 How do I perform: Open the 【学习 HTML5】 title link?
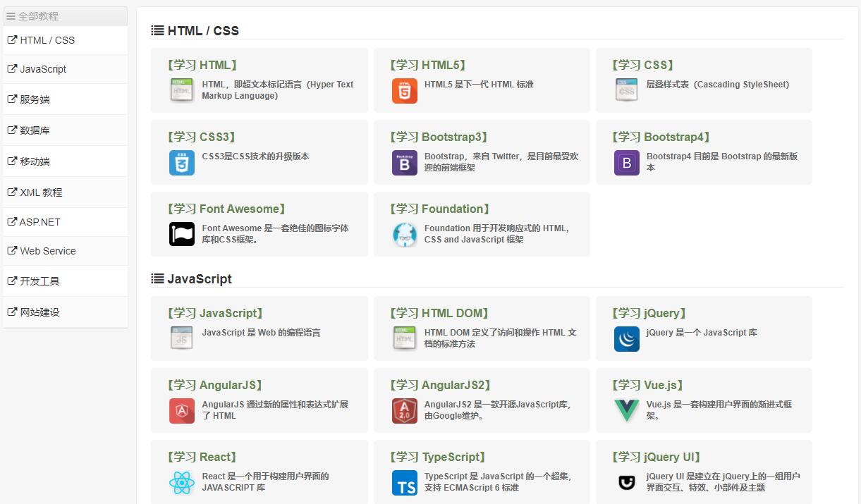pos(427,65)
